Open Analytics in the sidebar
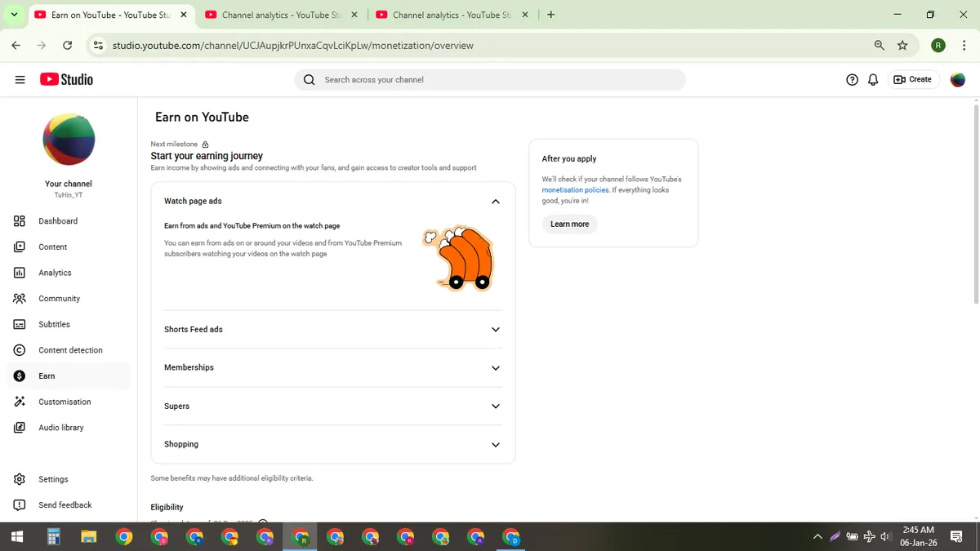The image size is (980, 551). click(x=69, y=273)
